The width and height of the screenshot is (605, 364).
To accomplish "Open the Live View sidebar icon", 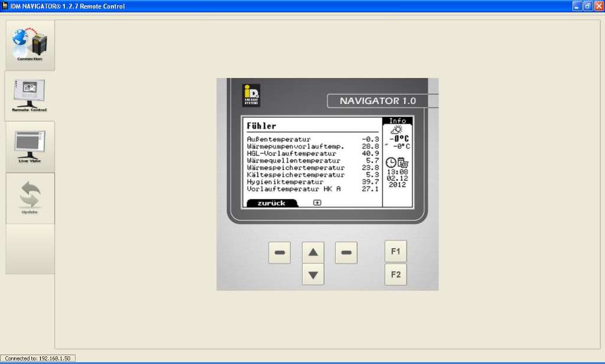I will 30,147.
